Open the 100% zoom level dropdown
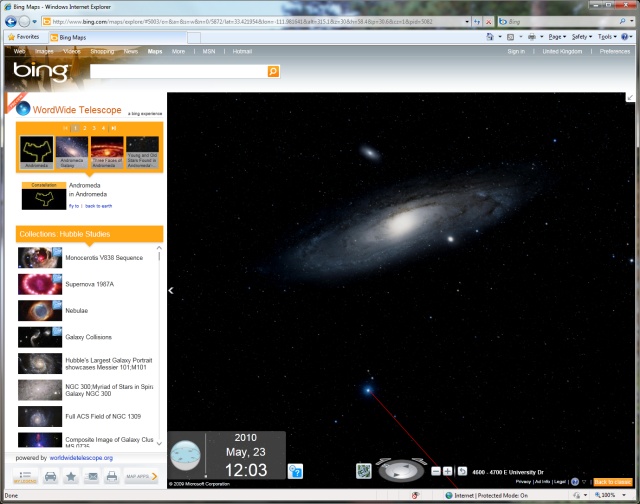The image size is (640, 504). [x=624, y=495]
